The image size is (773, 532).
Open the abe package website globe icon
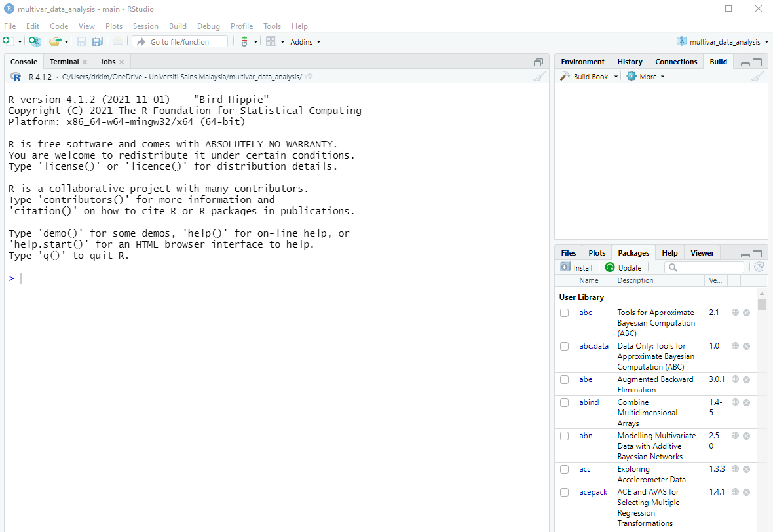(735, 379)
